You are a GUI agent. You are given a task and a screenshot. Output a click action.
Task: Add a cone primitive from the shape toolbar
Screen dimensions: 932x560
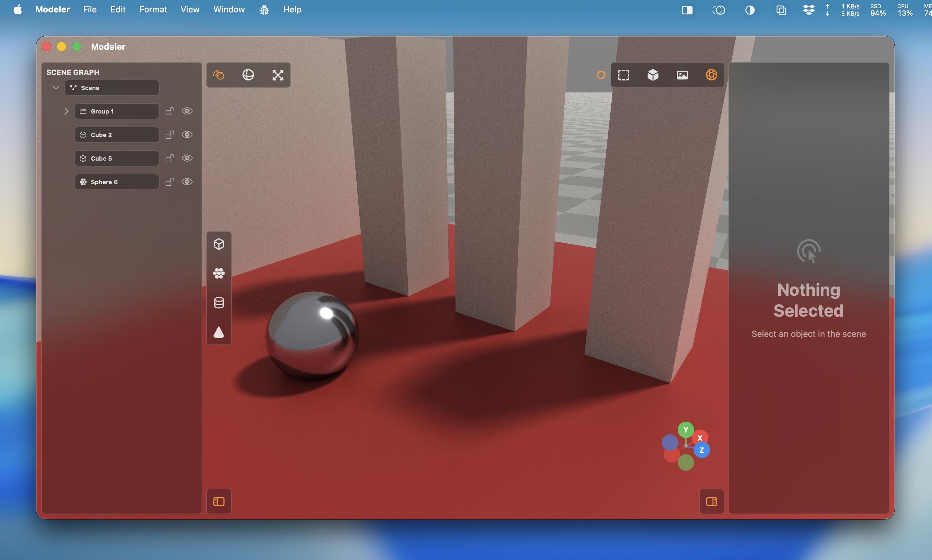219,332
